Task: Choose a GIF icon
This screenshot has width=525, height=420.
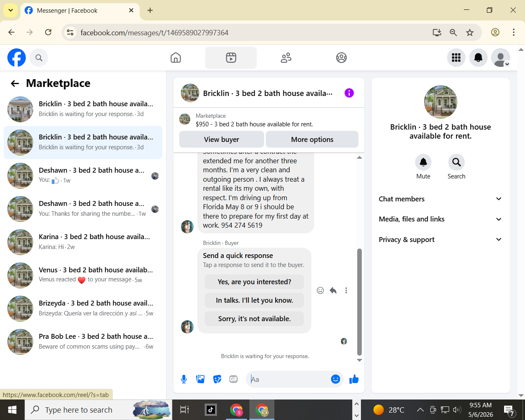Action: (234, 379)
